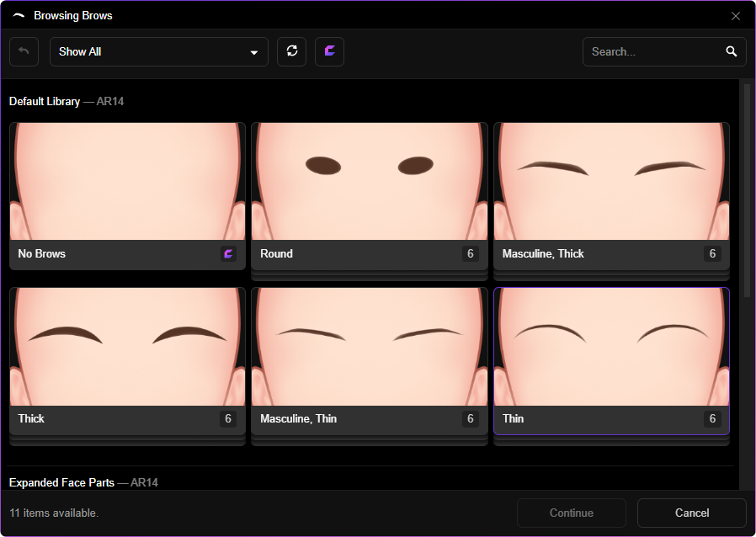Click the 6 badge on Masculine, Thick
This screenshot has width=756, height=537.
tap(712, 253)
